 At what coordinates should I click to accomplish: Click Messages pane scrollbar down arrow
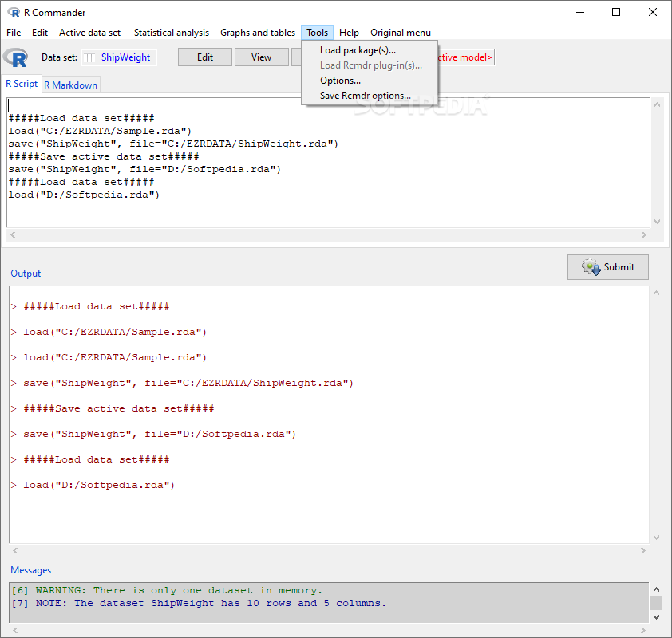pyautogui.click(x=656, y=617)
